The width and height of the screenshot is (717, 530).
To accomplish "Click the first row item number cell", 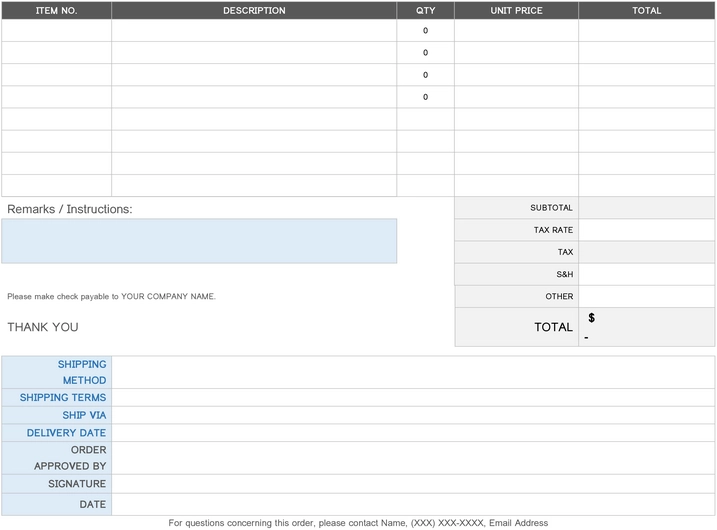I will point(56,31).
